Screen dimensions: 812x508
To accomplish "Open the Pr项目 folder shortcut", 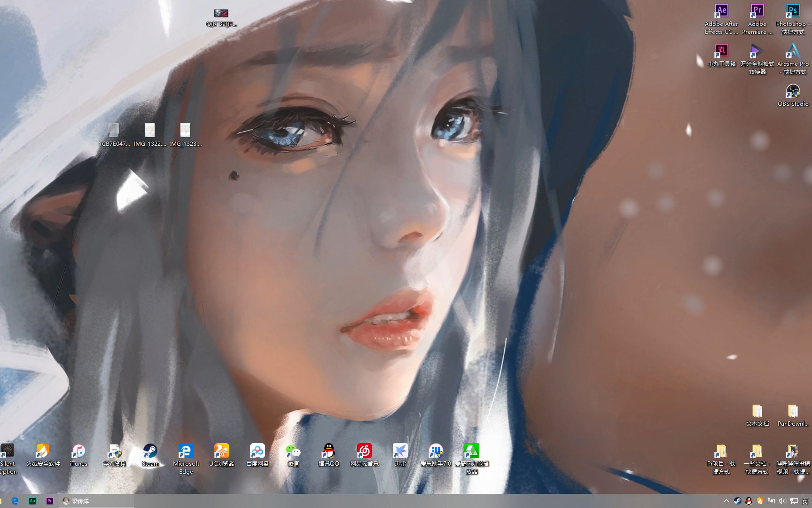I will pos(721,459).
